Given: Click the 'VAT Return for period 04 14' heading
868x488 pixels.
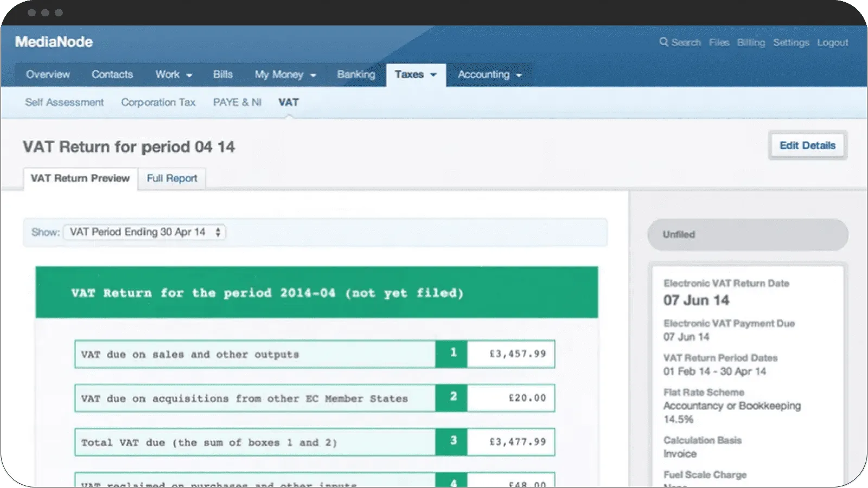Looking at the screenshot, I should point(129,147).
